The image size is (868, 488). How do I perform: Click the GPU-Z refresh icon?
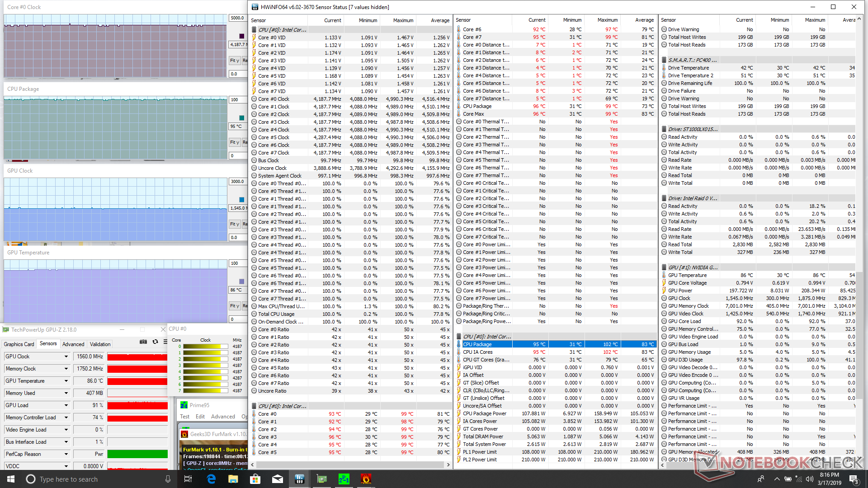155,342
